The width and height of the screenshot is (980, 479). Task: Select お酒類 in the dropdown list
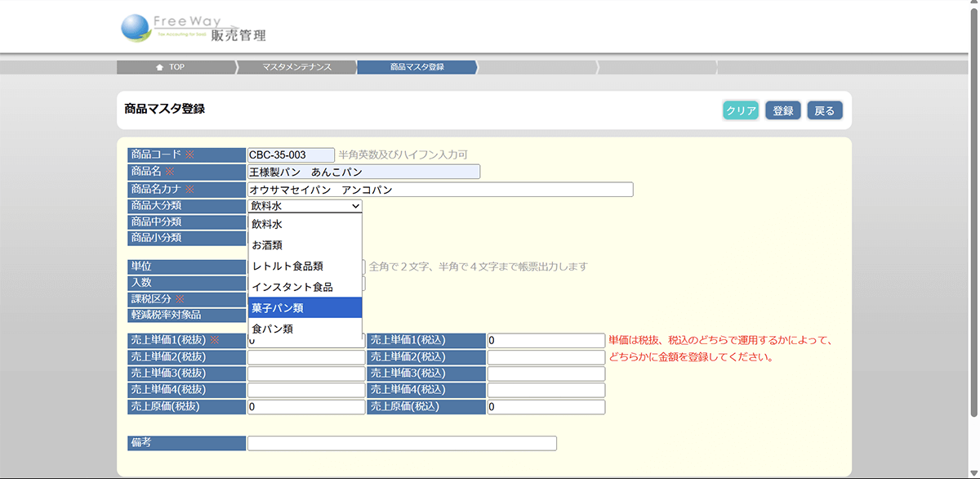tap(305, 244)
